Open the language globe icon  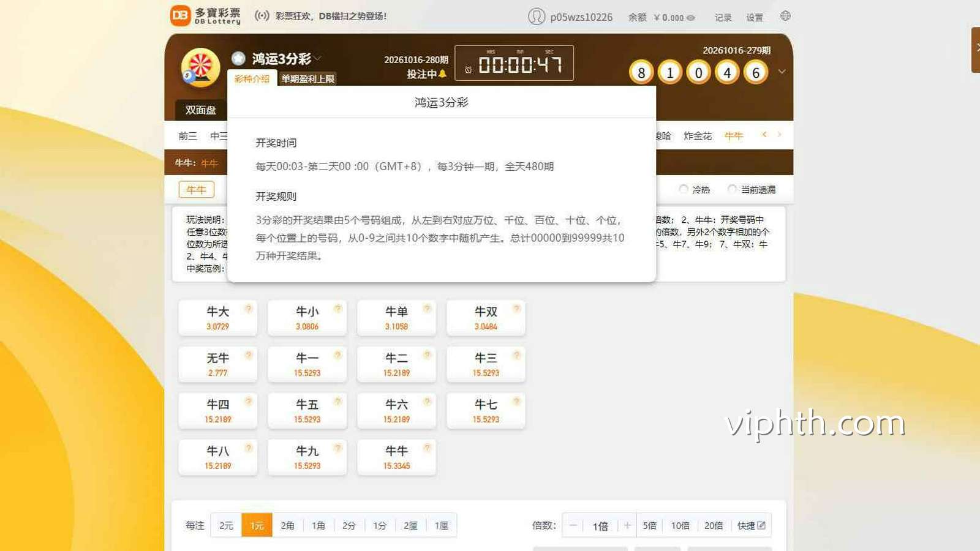click(785, 16)
